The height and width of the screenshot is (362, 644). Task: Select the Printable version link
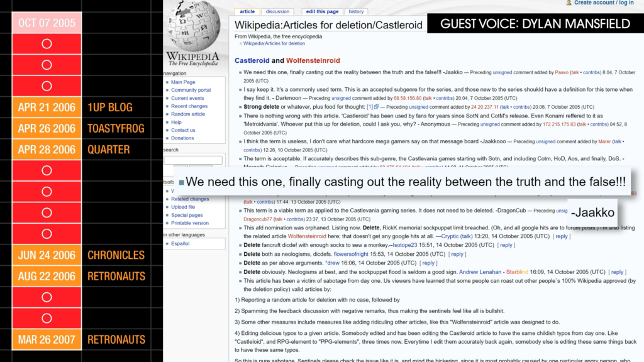(x=191, y=222)
